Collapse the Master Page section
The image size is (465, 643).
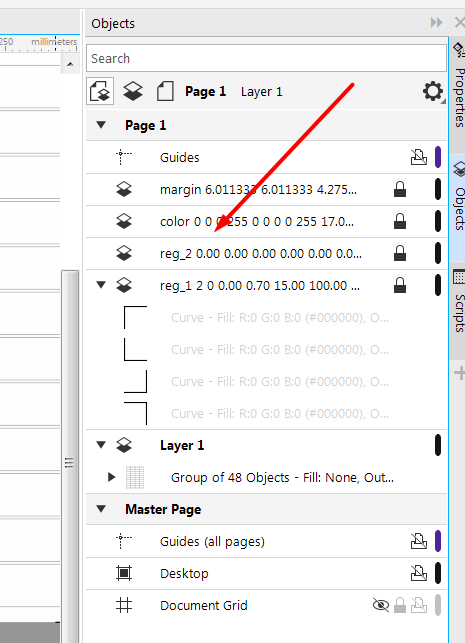point(101,509)
